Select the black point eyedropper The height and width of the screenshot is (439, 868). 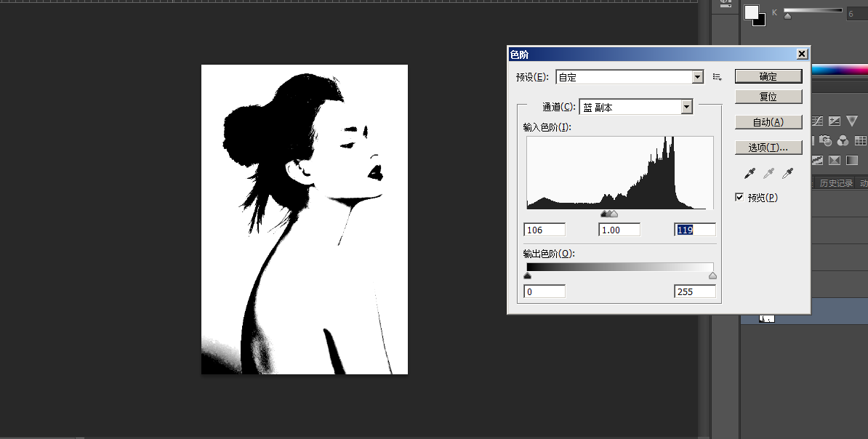750,174
